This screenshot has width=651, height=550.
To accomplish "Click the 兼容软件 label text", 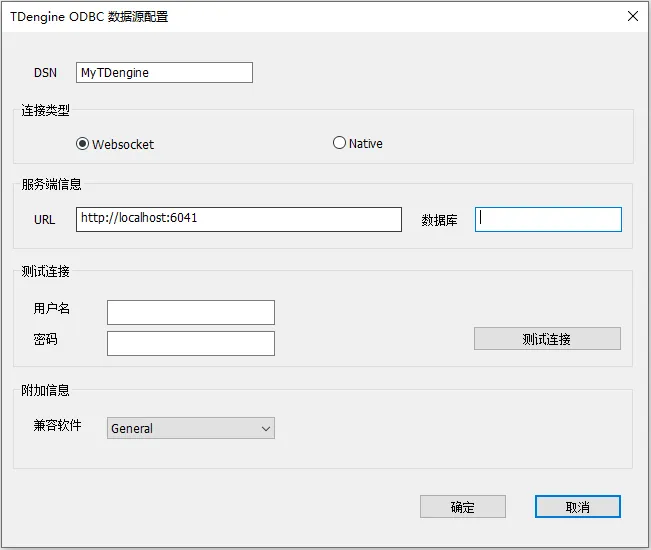I will point(58,426).
